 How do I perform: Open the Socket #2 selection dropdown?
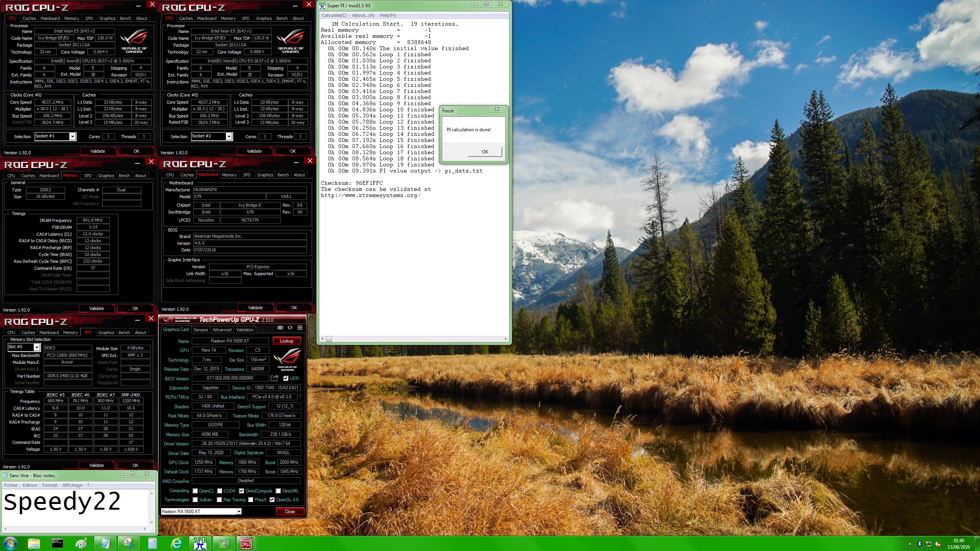click(212, 136)
